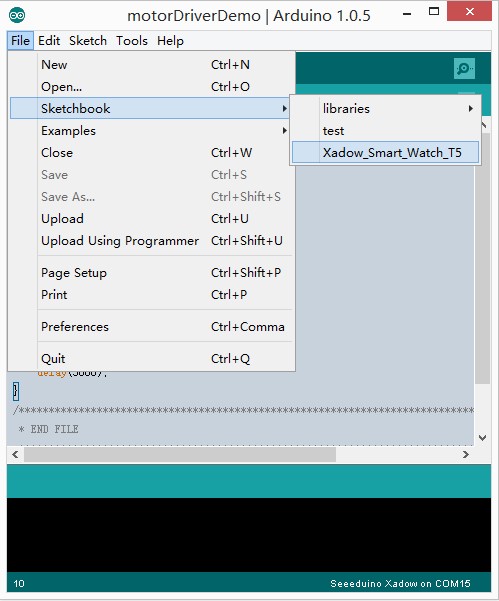
Task: Click the Arduino logo in title bar
Action: (x=17, y=15)
